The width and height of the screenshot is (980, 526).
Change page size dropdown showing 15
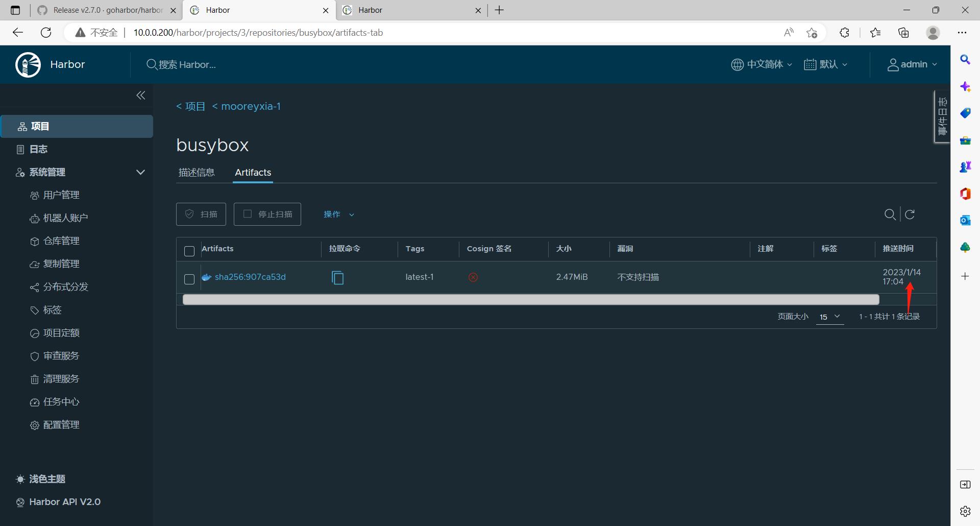830,317
